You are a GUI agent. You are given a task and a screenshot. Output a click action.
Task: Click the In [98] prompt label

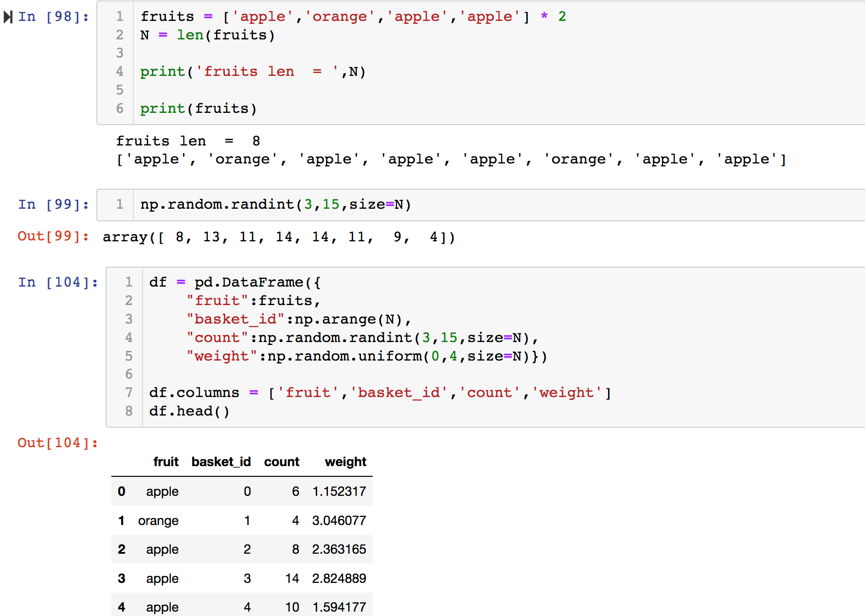pyautogui.click(x=54, y=17)
